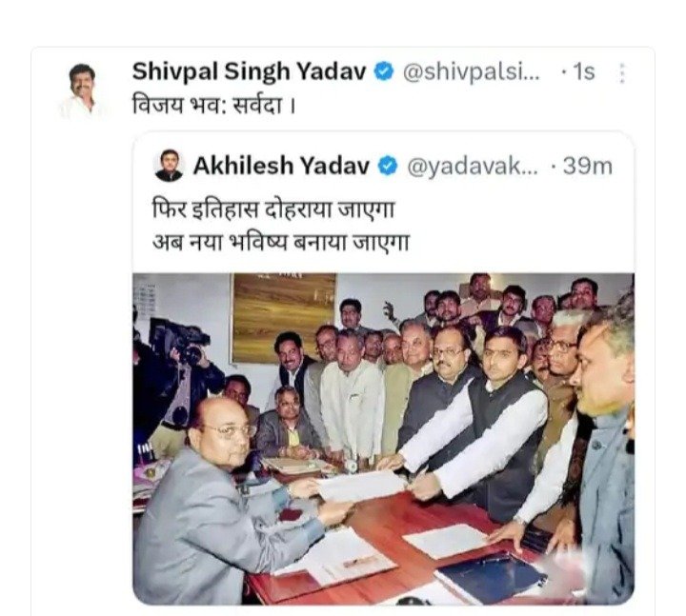Open the photo in the quoted tweet
Viewport: 686px width, 616px height.
383,439
